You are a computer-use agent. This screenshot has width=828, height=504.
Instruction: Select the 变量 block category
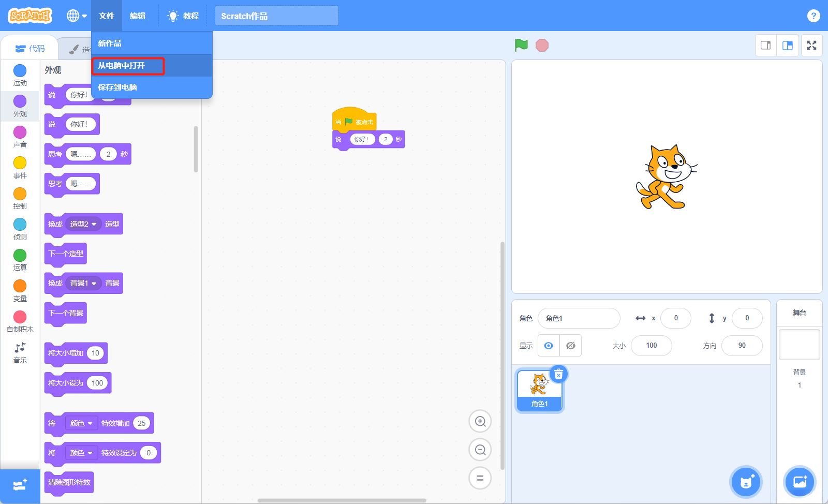(20, 291)
